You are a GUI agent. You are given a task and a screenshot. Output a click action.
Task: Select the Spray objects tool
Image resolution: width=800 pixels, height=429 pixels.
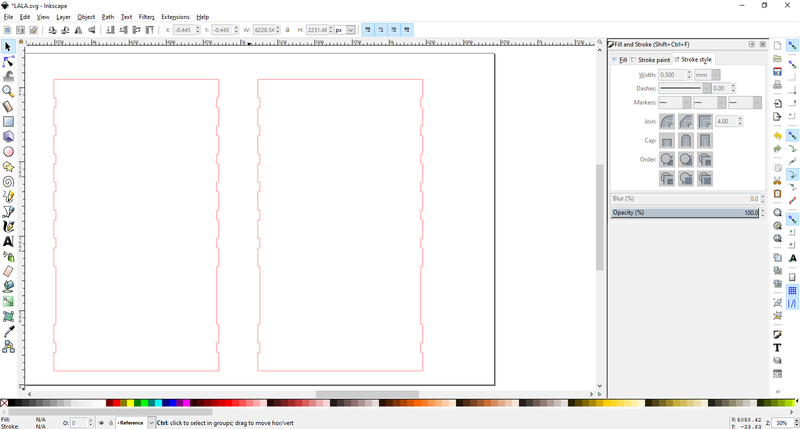pyautogui.click(x=8, y=257)
